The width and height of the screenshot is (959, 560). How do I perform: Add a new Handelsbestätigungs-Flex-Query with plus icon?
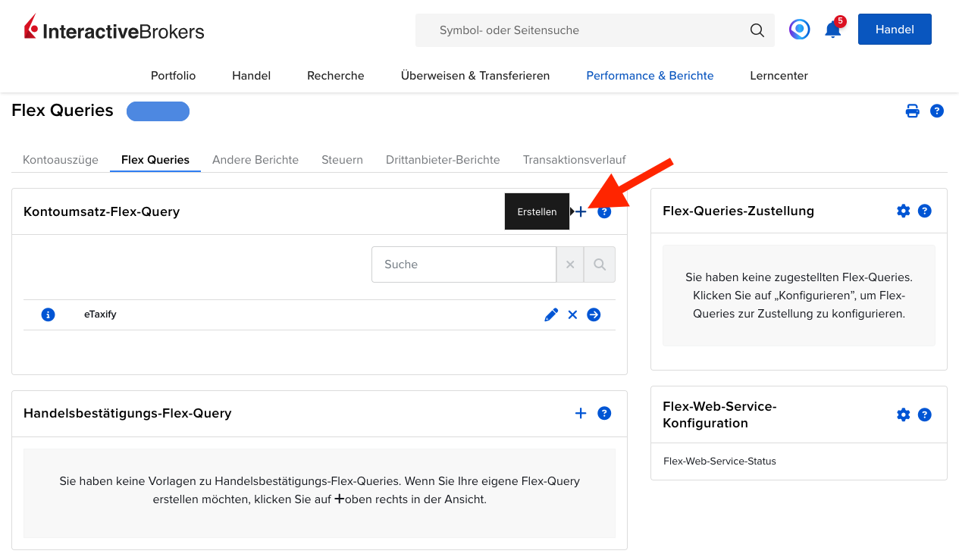tap(581, 413)
